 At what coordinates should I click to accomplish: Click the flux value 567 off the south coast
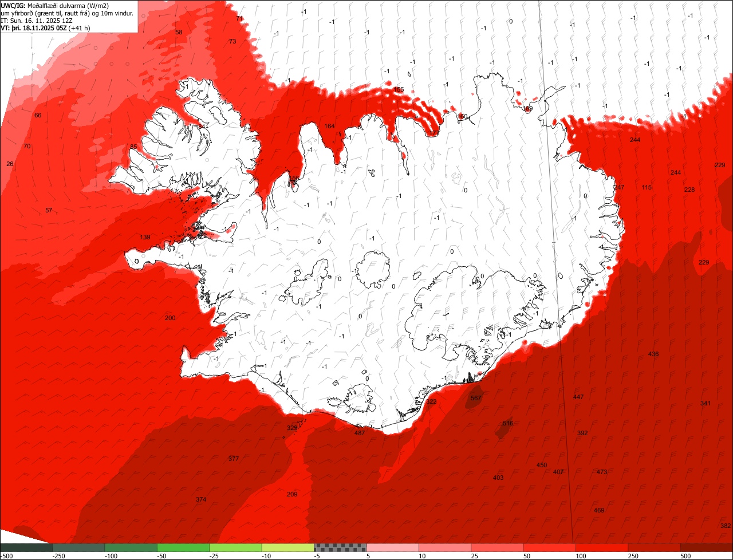coord(476,398)
